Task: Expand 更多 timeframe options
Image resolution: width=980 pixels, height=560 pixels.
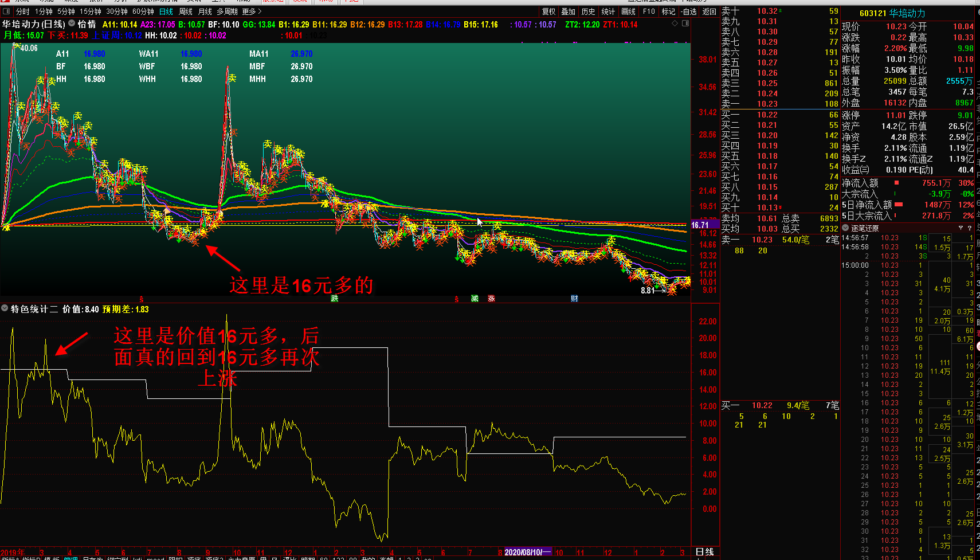Action: (252, 11)
